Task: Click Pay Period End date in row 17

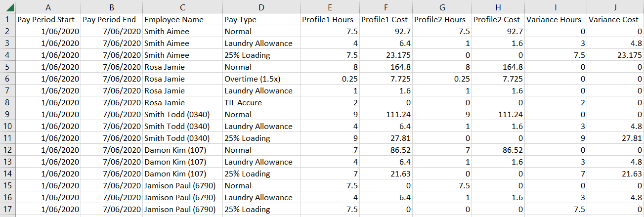Action: [x=112, y=210]
